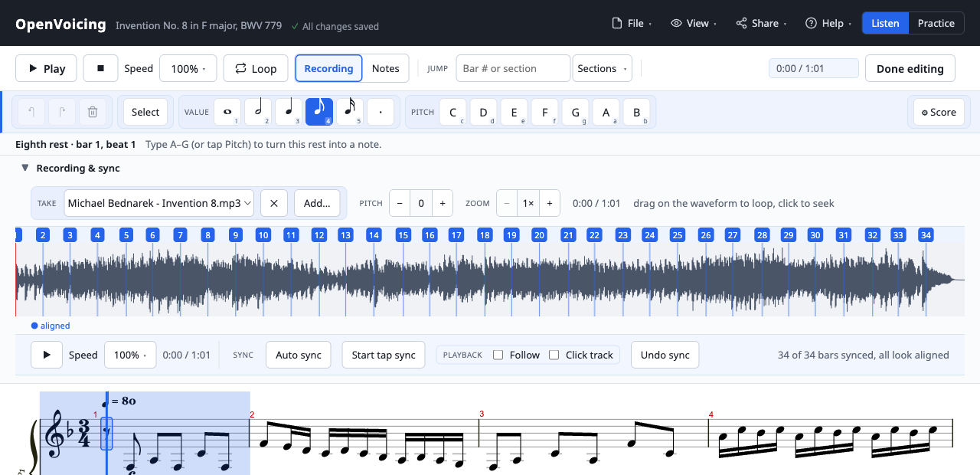980x475 pixels.
Task: Enter pitch E
Action: [x=514, y=112]
